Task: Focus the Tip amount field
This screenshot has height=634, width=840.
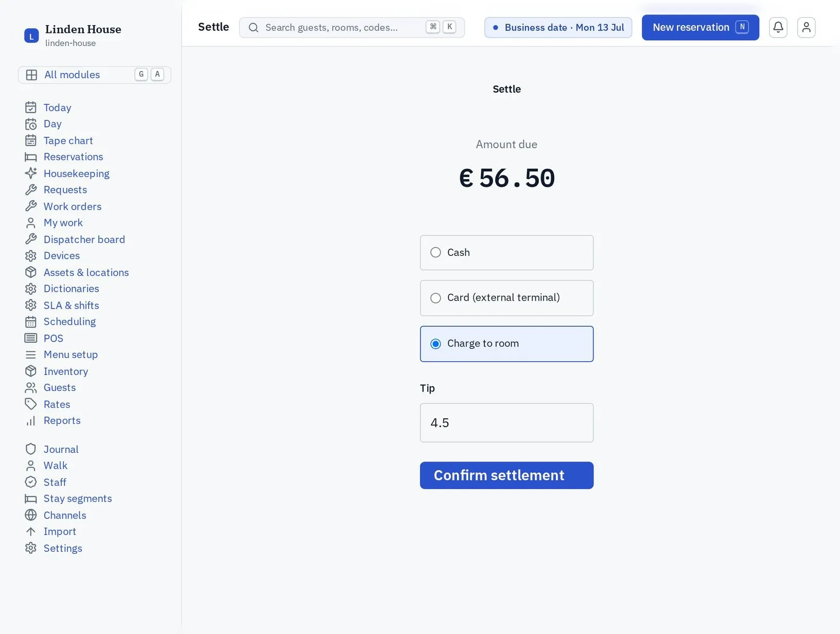Action: pos(506,422)
